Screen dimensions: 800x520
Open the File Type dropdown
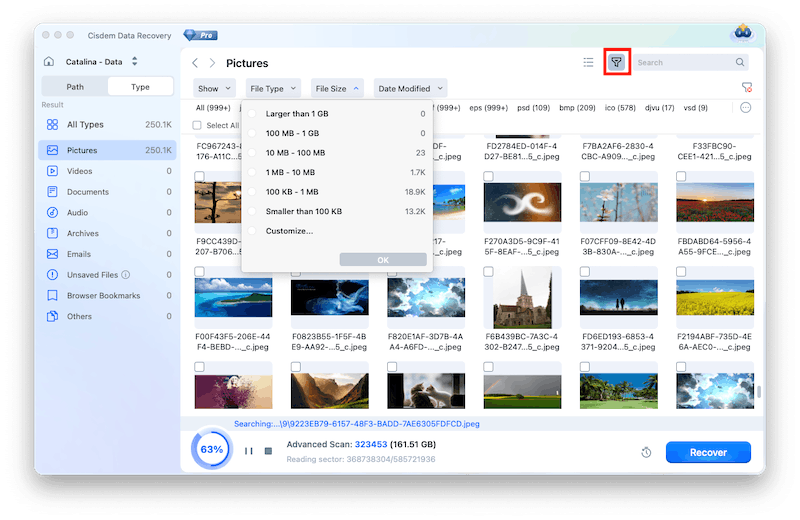coord(273,88)
